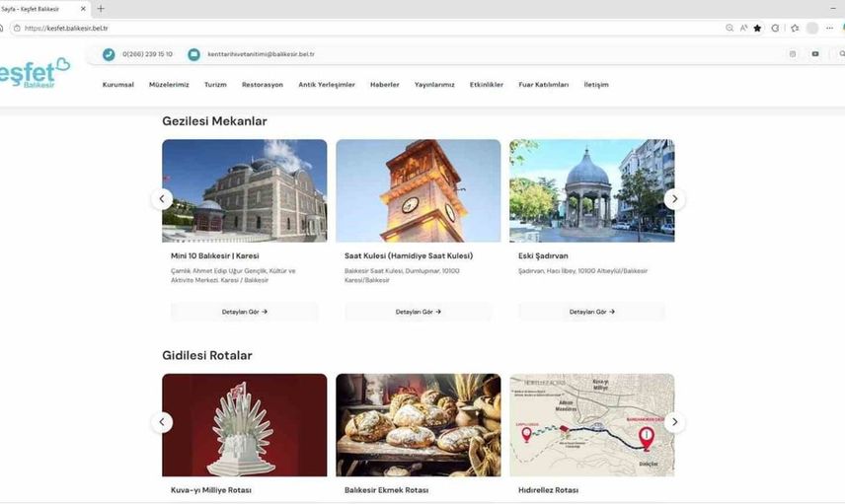
Task: Click Detayları Gör for Eski Şadırvan
Action: (591, 312)
